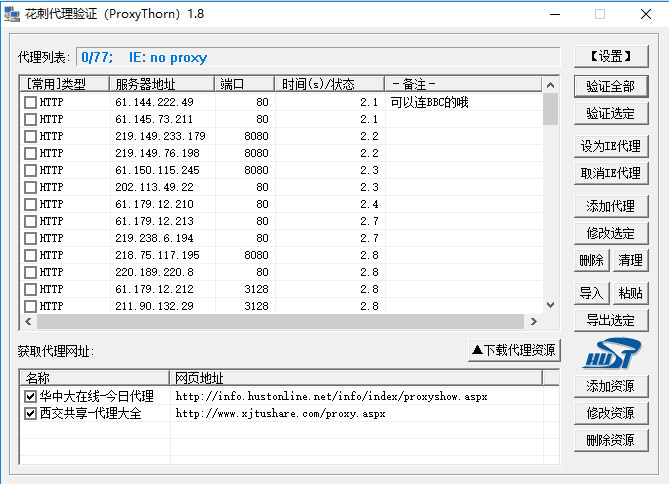669x484 pixels.
Task: Sort list by 时间(s)/状态 column header
Action: (330, 84)
